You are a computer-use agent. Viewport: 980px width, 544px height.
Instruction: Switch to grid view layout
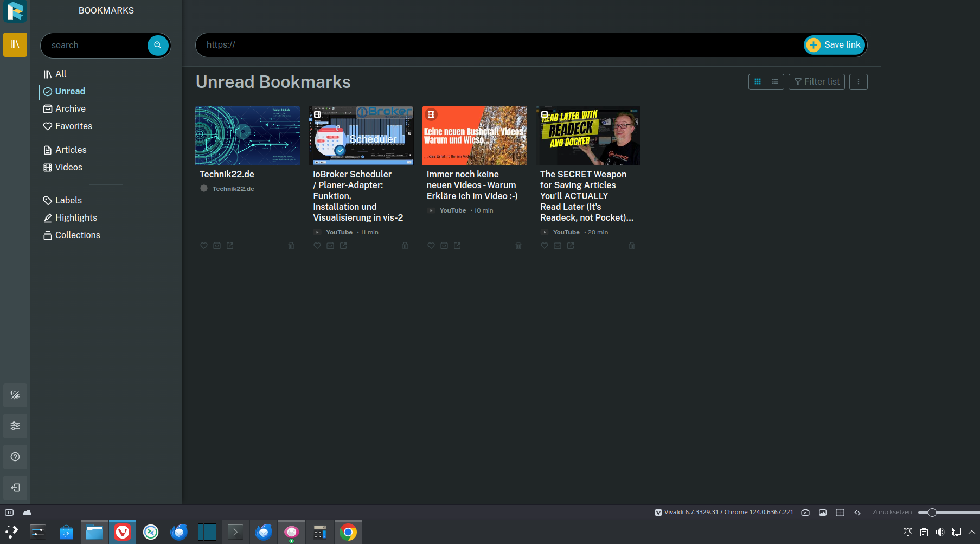[758, 82]
